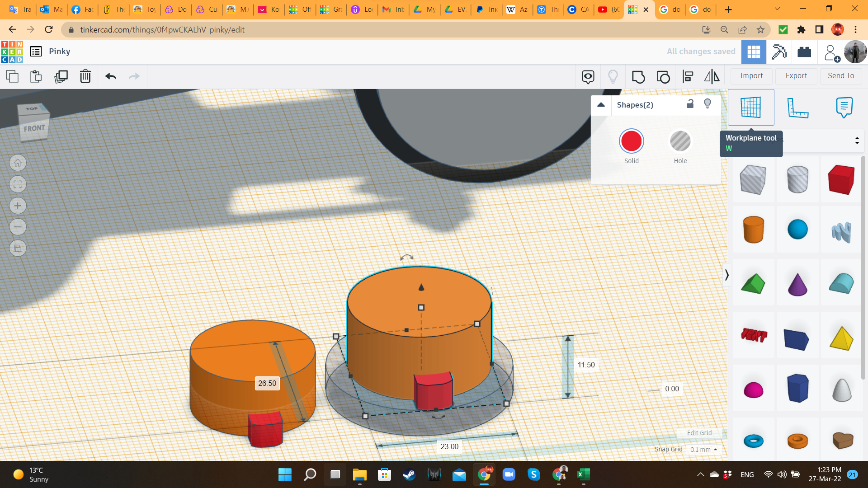Open the Snap Grid dropdown

703,450
